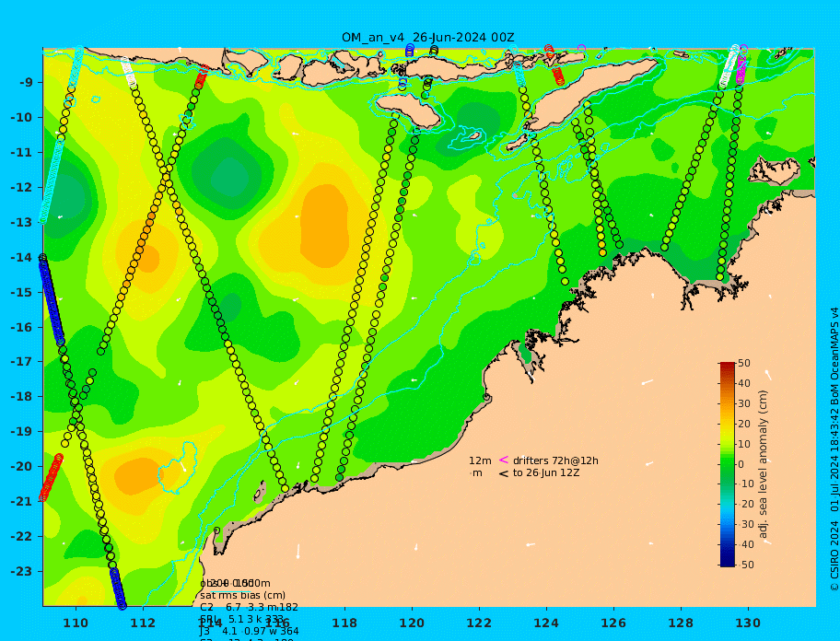
Task: Click longitude axis label 112
Action: tap(143, 623)
